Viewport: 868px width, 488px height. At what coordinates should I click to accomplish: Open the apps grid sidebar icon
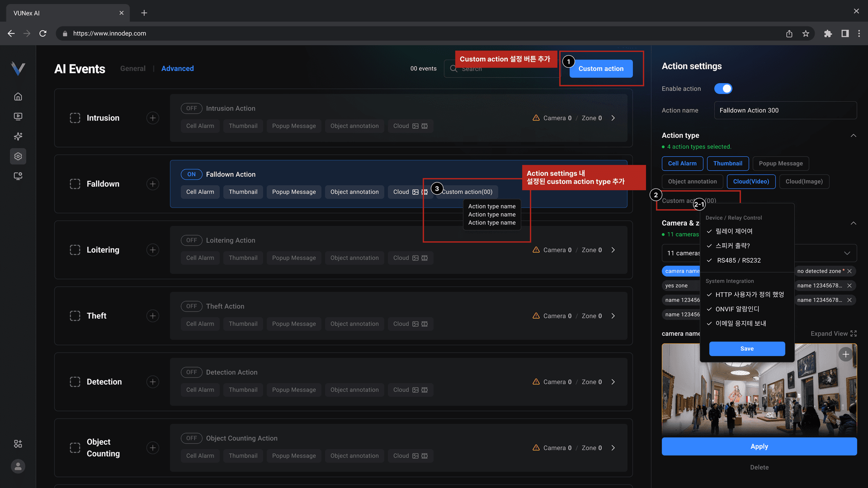pyautogui.click(x=18, y=444)
